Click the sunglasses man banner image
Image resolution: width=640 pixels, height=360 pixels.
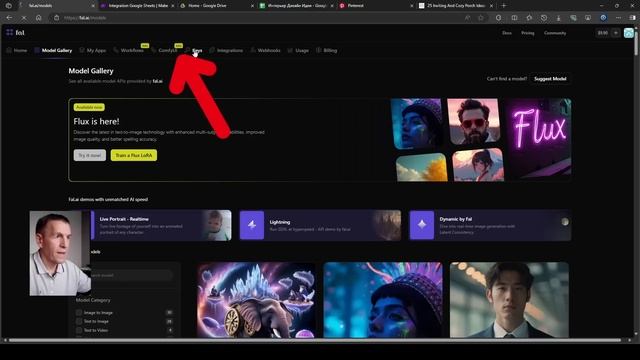474,121
